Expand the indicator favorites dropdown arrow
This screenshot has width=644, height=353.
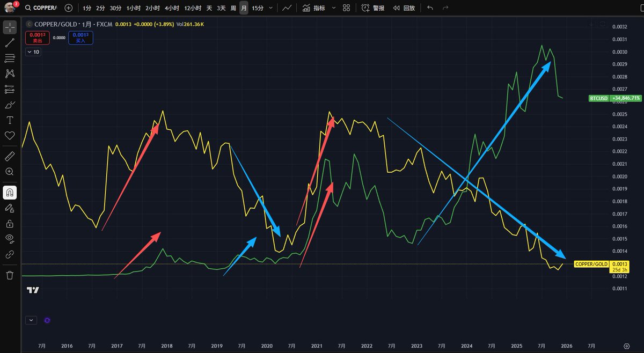coord(333,8)
